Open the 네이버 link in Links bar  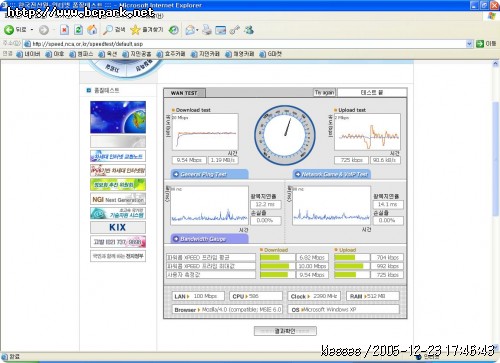28,54
